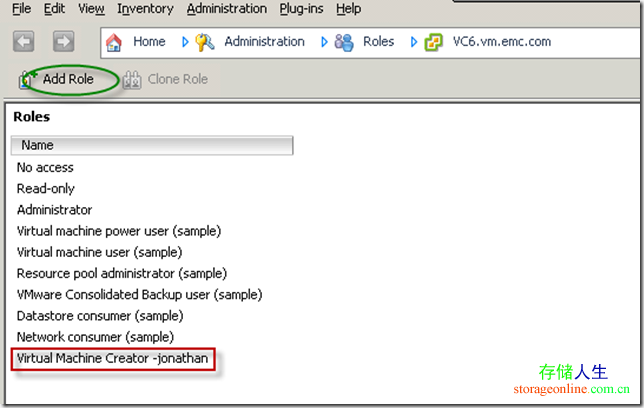Screen dimensions: 644x408
Task: Open the File menu
Action: click(x=21, y=9)
